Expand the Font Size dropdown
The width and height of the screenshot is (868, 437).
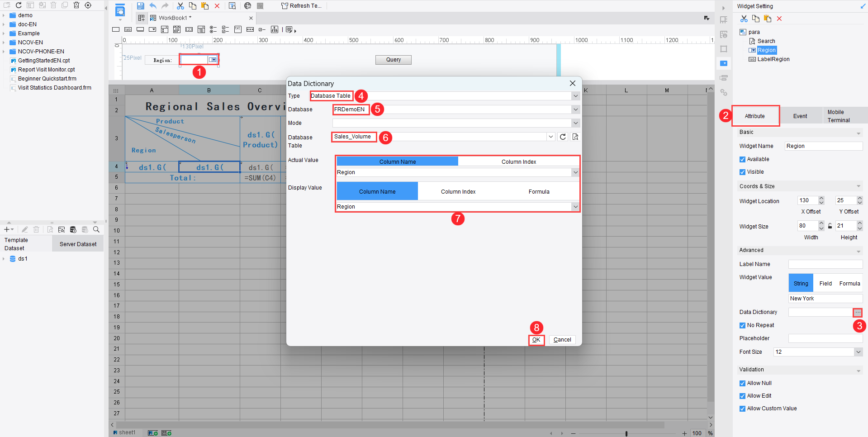click(x=858, y=352)
